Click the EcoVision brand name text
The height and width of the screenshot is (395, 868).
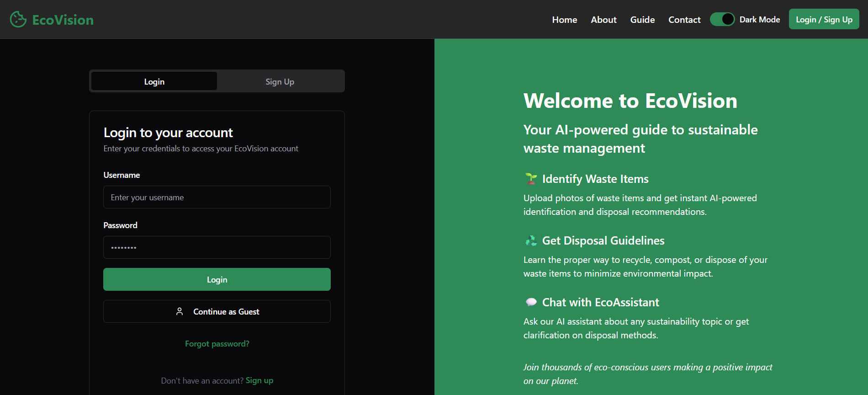63,20
